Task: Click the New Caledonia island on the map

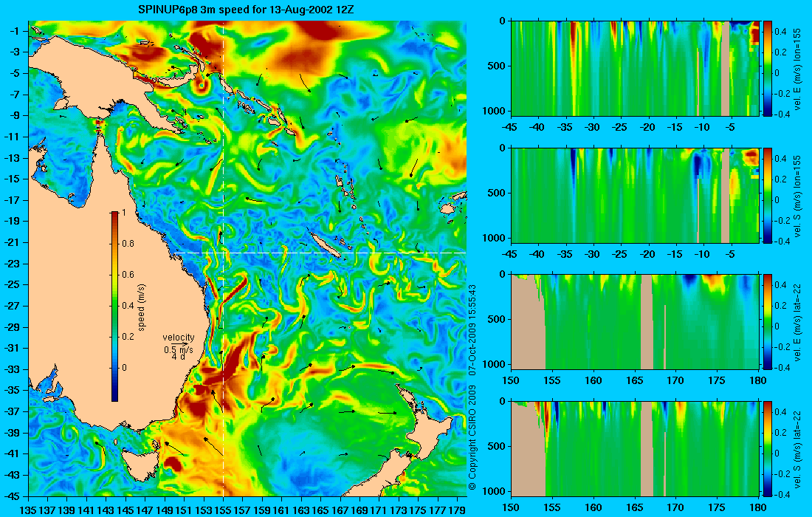Action: (x=325, y=245)
